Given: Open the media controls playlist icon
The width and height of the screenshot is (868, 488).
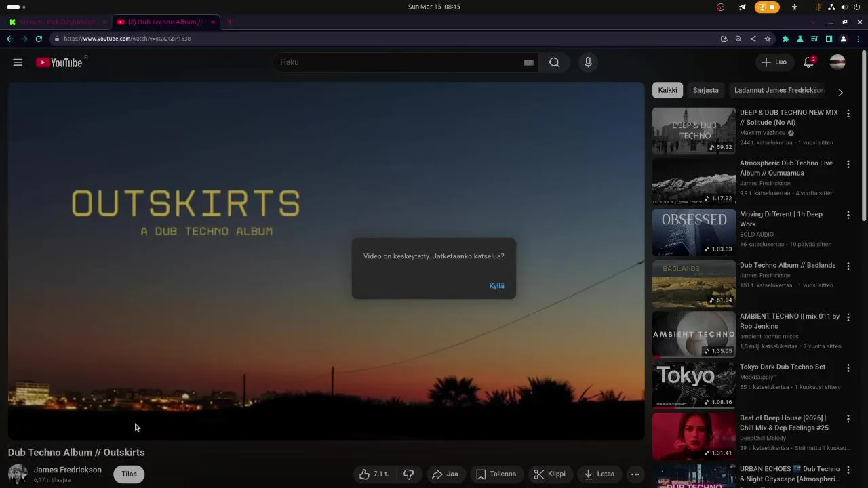Looking at the screenshot, I should point(814,39).
